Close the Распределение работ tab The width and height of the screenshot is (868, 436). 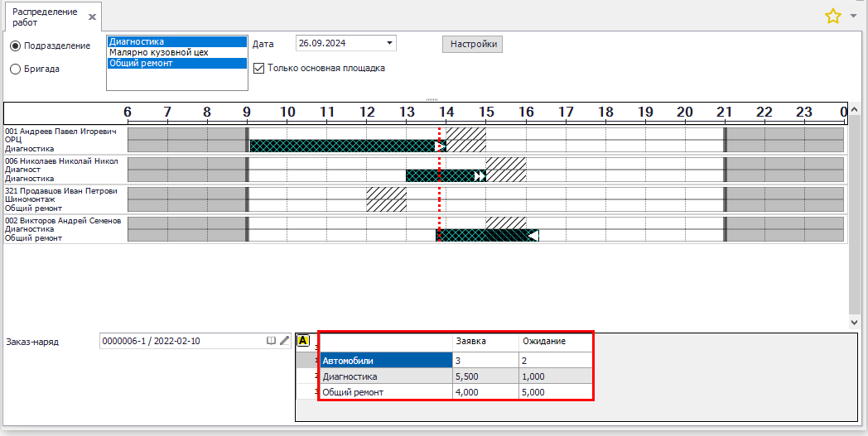point(92,17)
